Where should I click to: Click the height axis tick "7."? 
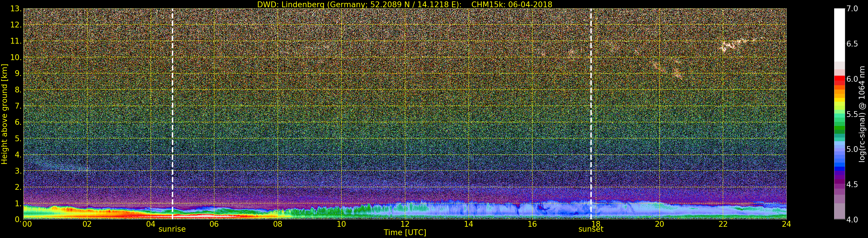click(x=18, y=106)
